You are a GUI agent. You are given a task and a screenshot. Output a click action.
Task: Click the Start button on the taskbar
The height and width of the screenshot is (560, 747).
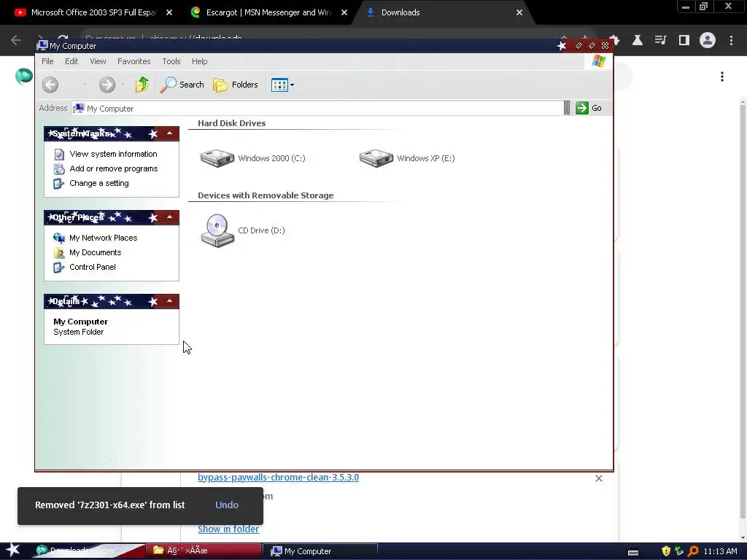point(12,551)
